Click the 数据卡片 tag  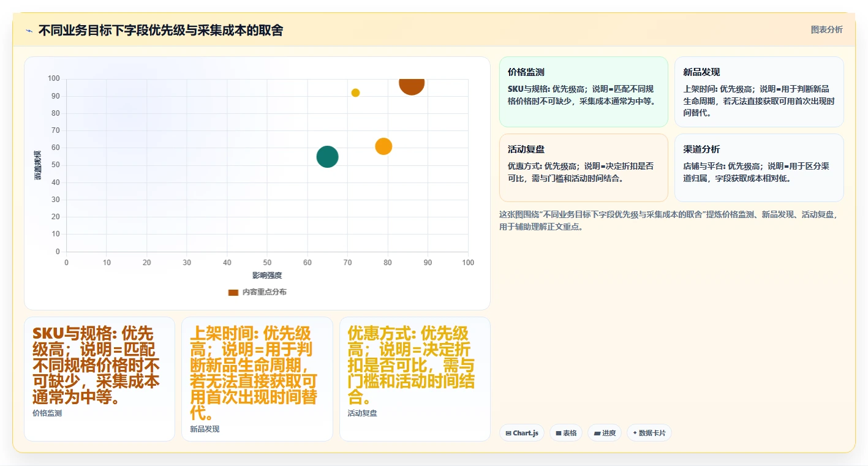(649, 433)
